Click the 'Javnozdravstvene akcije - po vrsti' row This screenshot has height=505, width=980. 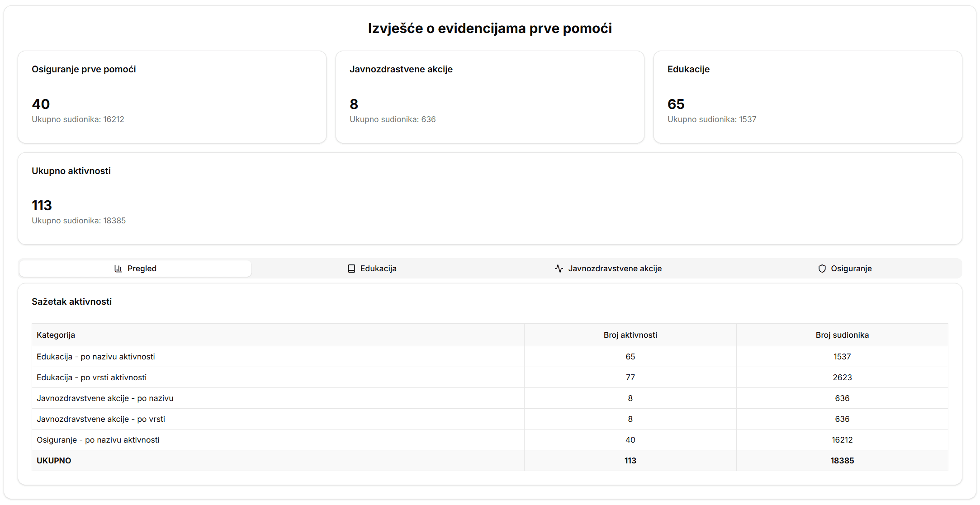point(101,419)
